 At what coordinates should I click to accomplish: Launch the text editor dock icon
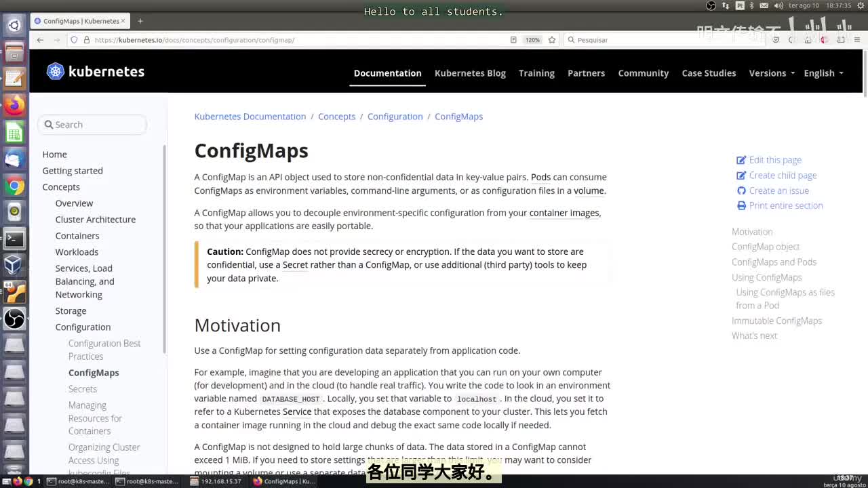coord(14,79)
